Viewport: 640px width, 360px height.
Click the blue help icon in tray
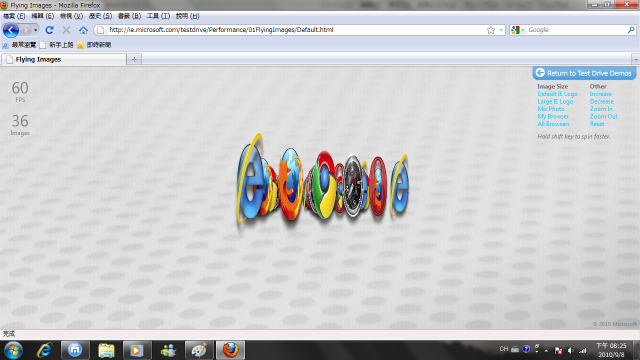[526, 349]
